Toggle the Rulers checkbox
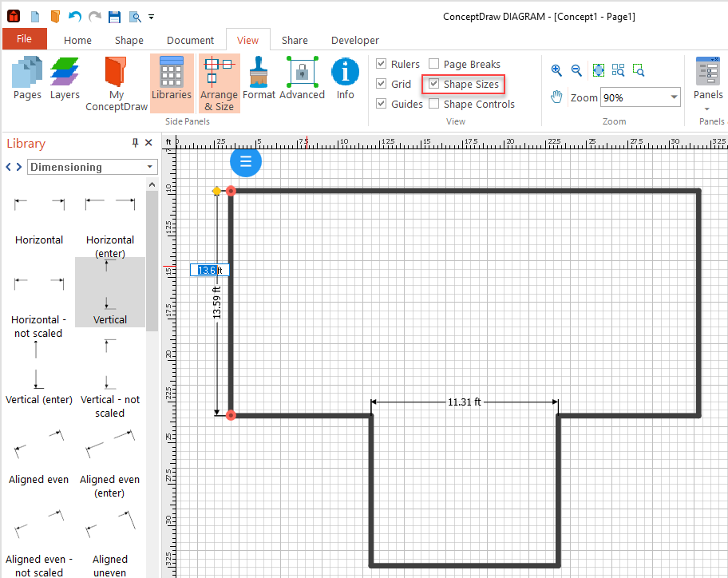The image size is (728, 578). [x=382, y=64]
